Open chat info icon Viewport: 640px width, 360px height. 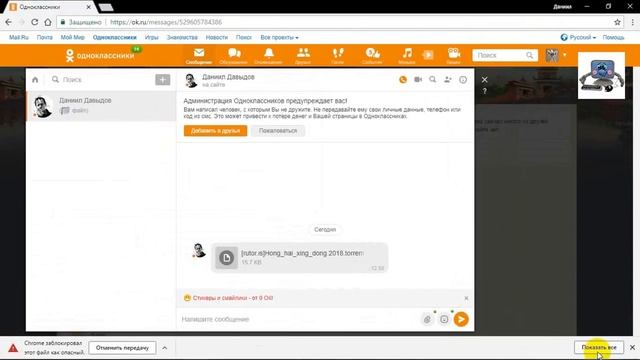(x=463, y=80)
